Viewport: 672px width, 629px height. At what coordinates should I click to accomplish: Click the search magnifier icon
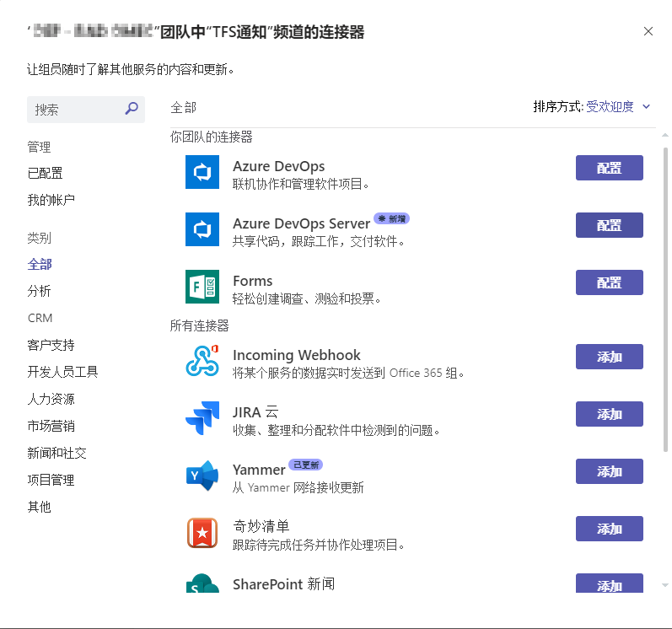(x=132, y=109)
